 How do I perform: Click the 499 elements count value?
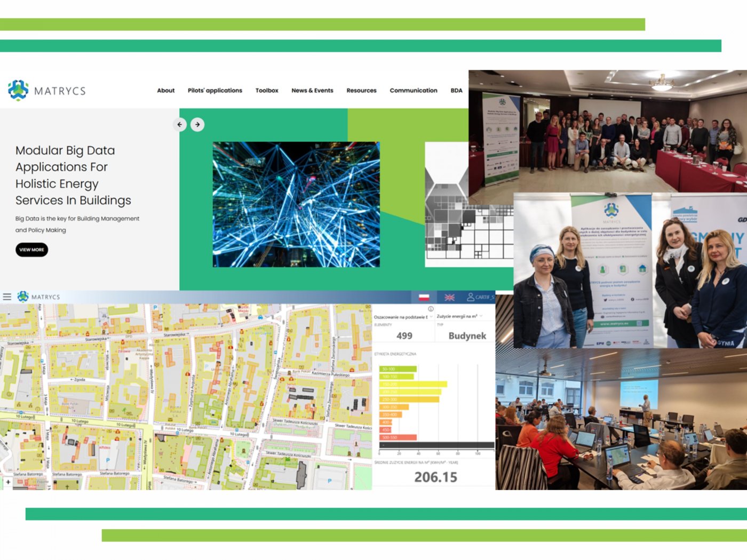(404, 336)
